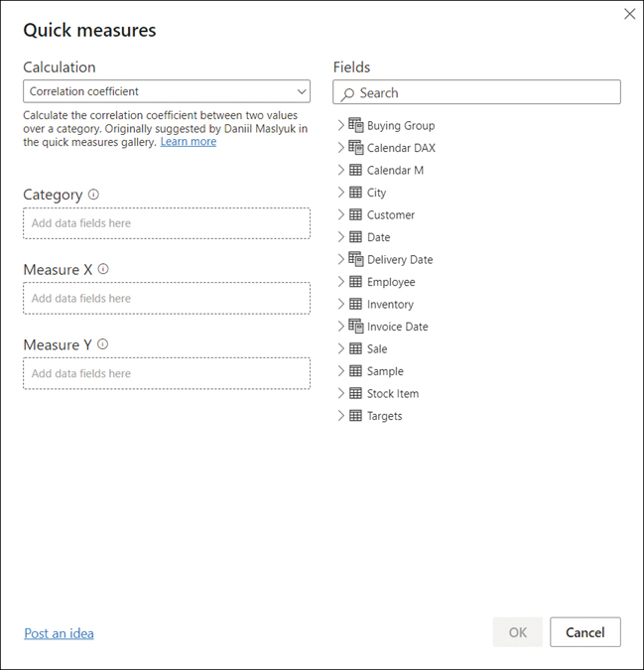Follow the Post an idea link
This screenshot has height=670, width=644.
(59, 633)
